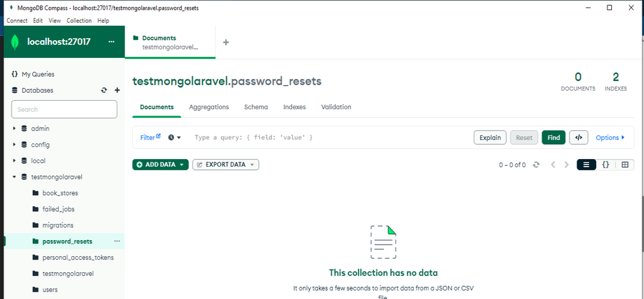This screenshot has height=299, width=644.
Task: Open the EXPORT DATA dropdown
Action: tap(225, 165)
